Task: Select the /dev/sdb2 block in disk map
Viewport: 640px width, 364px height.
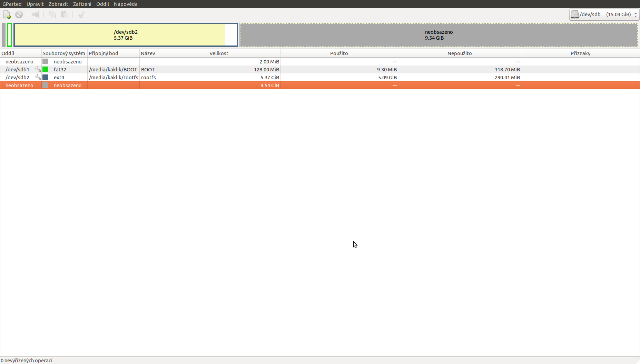Action: coord(126,35)
